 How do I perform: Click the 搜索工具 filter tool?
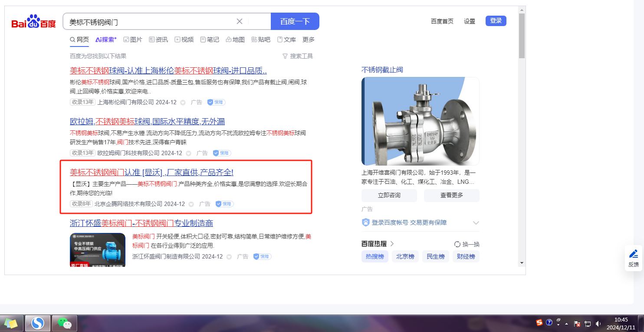click(x=298, y=56)
